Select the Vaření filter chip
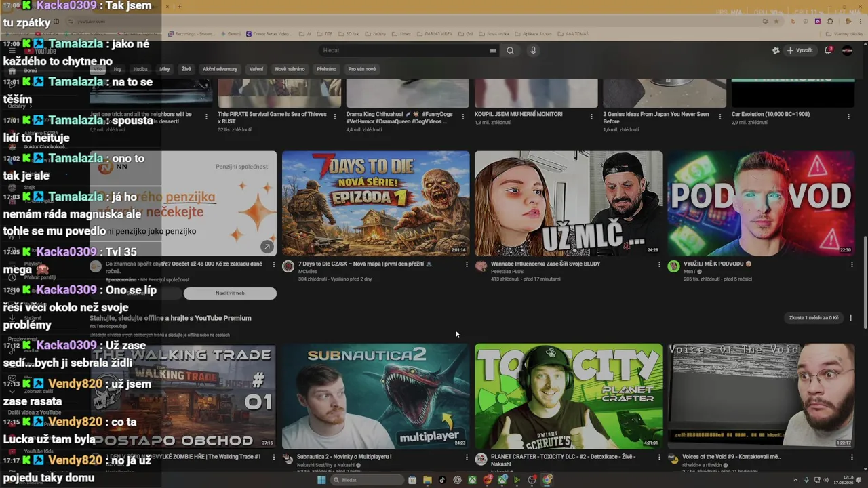The height and width of the screenshot is (488, 868). pos(256,69)
